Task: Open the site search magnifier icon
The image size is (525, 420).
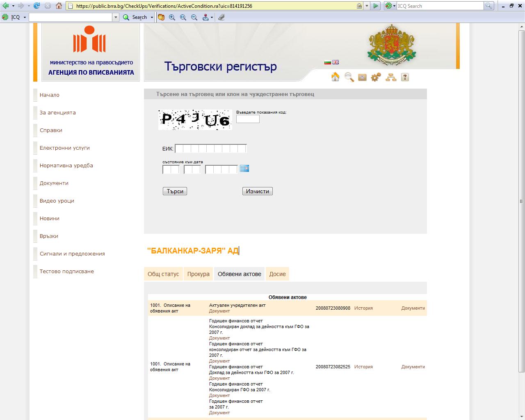Action: tap(349, 77)
